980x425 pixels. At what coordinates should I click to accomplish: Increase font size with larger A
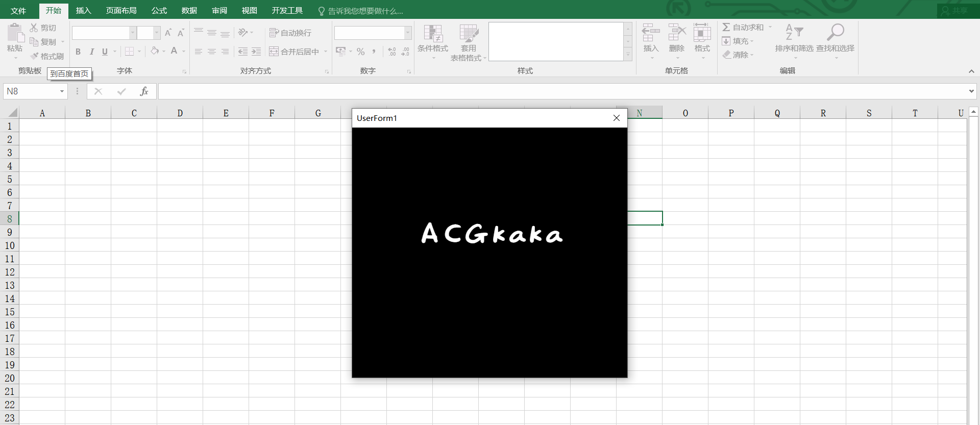pyautogui.click(x=168, y=33)
